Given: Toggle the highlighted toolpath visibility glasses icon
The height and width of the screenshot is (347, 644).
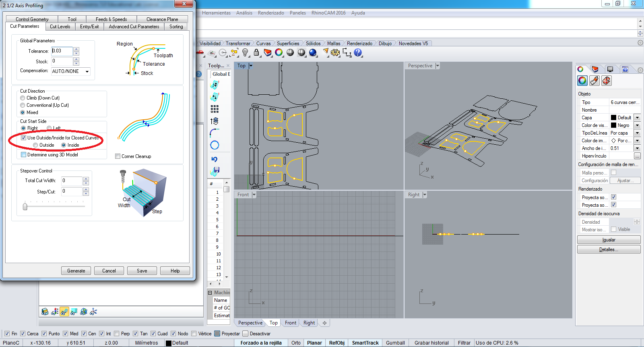Looking at the screenshot, I should [x=64, y=312].
